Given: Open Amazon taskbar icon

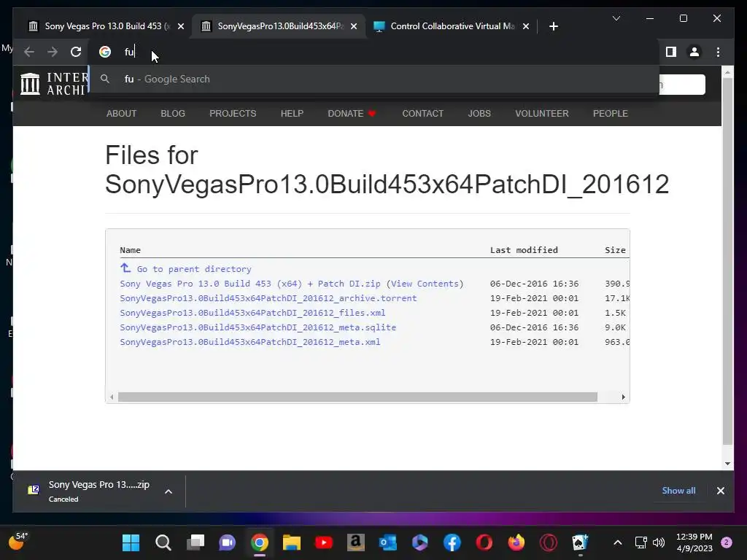Looking at the screenshot, I should (356, 542).
